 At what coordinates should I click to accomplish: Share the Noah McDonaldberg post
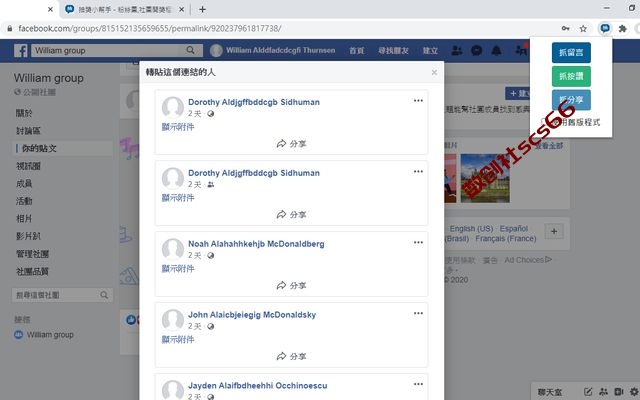click(291, 286)
